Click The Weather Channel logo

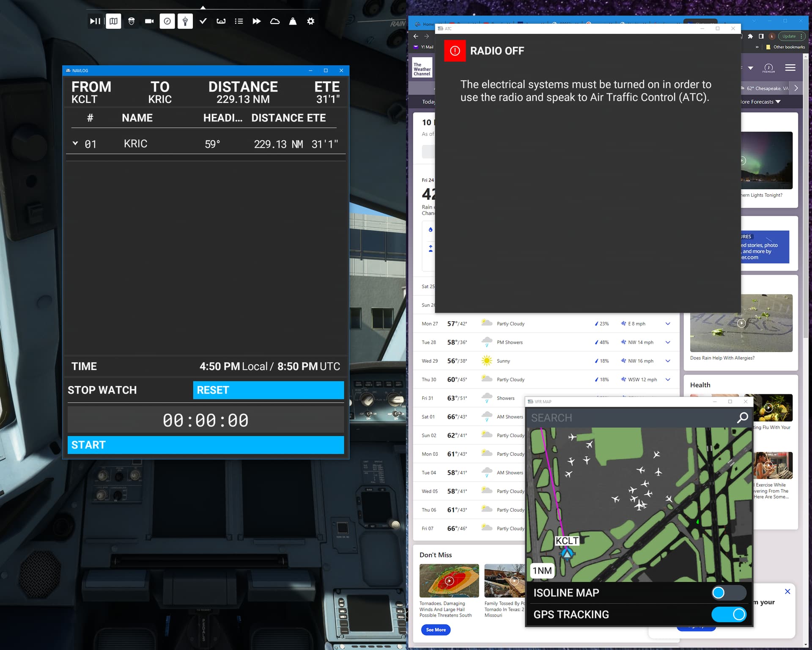click(x=422, y=68)
